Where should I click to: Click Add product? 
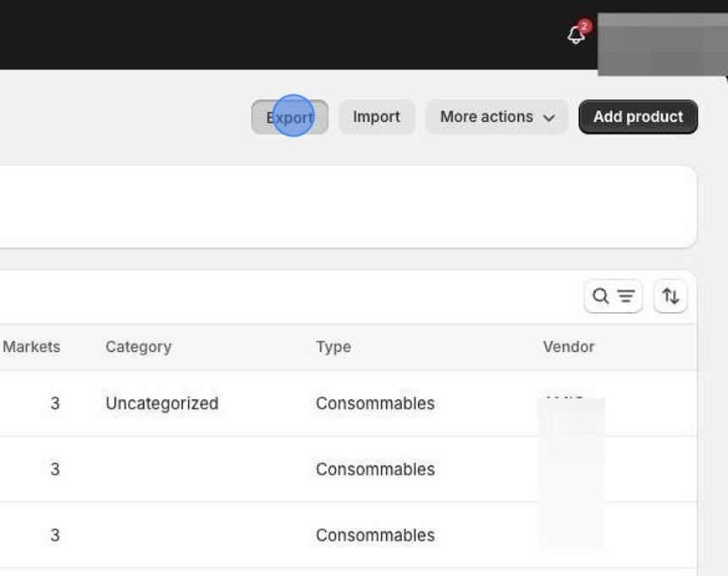(638, 117)
